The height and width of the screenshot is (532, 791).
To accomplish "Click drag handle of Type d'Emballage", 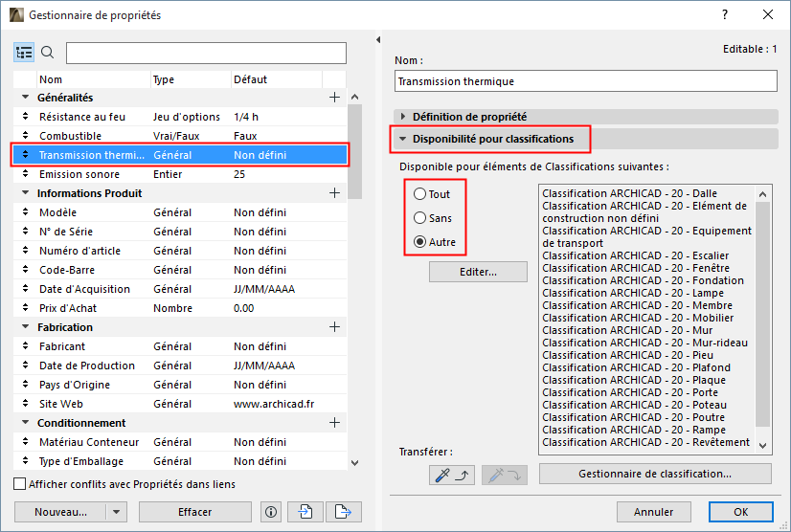I will click(x=25, y=461).
